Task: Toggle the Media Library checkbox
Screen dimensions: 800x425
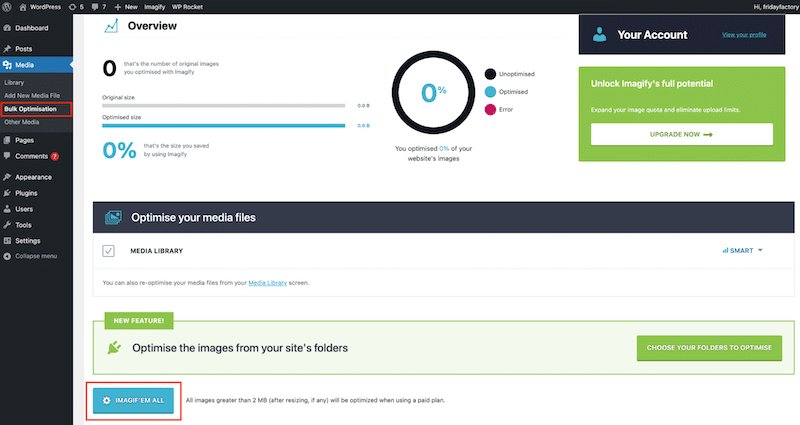Action: [108, 251]
